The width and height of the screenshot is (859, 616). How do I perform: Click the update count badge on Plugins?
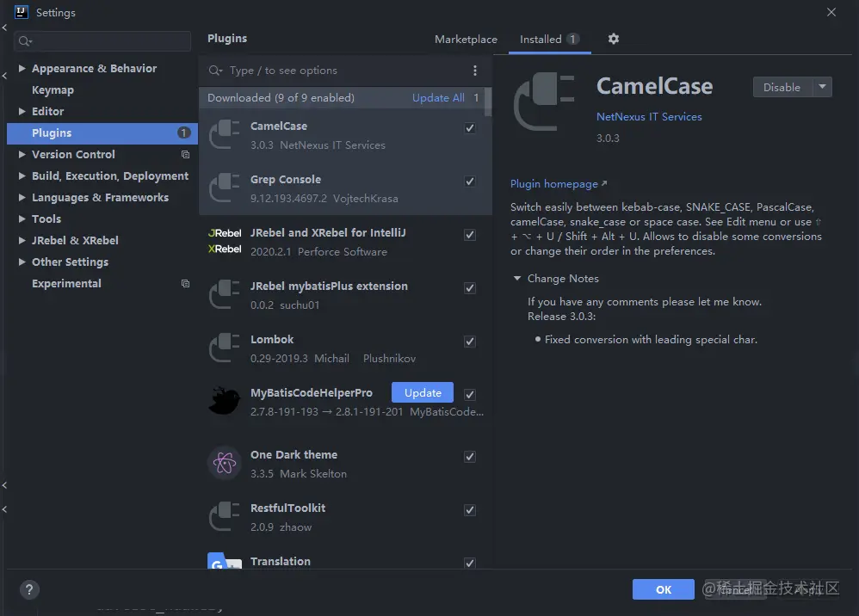point(183,133)
